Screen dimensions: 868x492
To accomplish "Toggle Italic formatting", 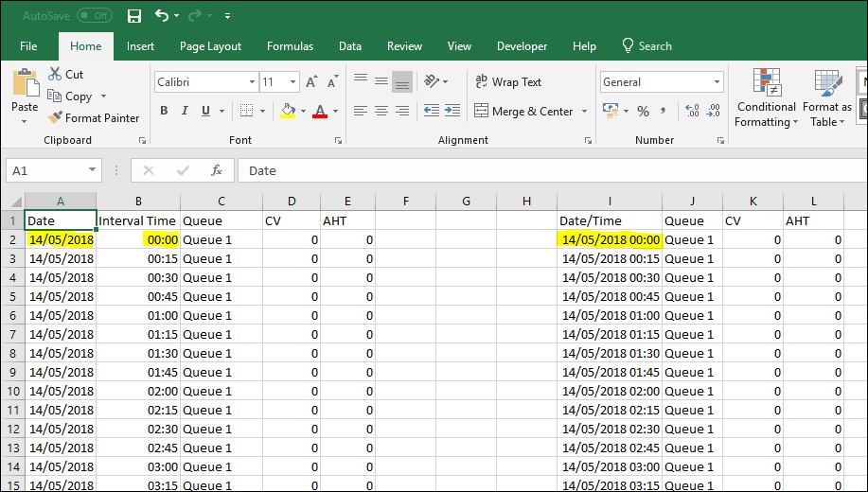I will 185,112.
